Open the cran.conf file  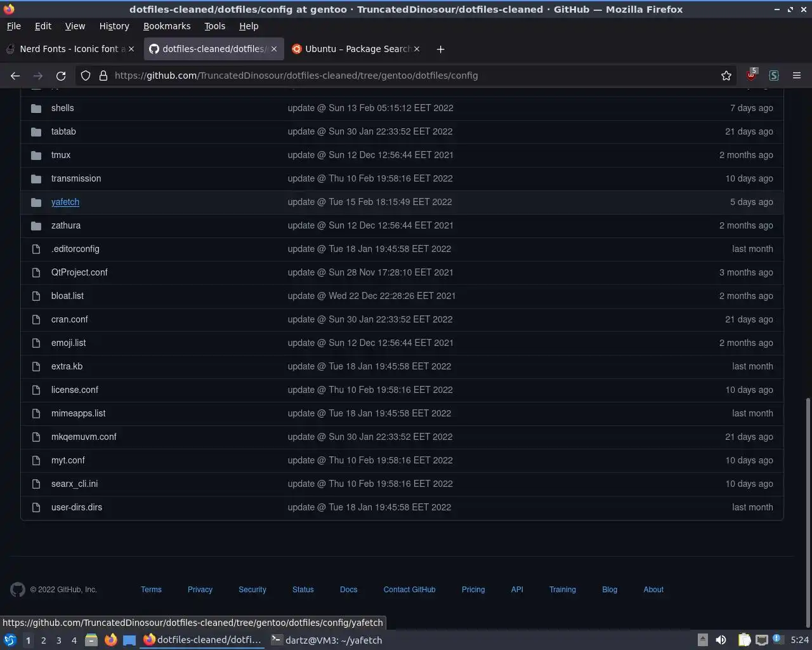(x=70, y=319)
